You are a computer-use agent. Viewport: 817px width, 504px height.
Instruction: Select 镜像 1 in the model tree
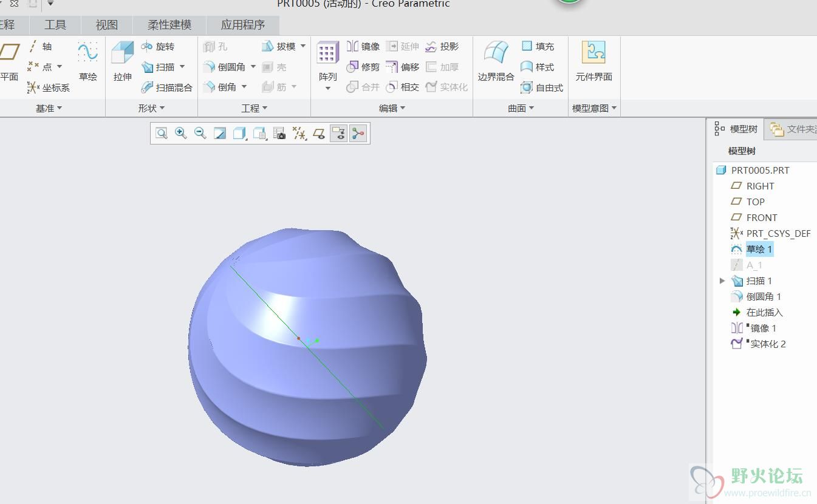tap(754, 328)
